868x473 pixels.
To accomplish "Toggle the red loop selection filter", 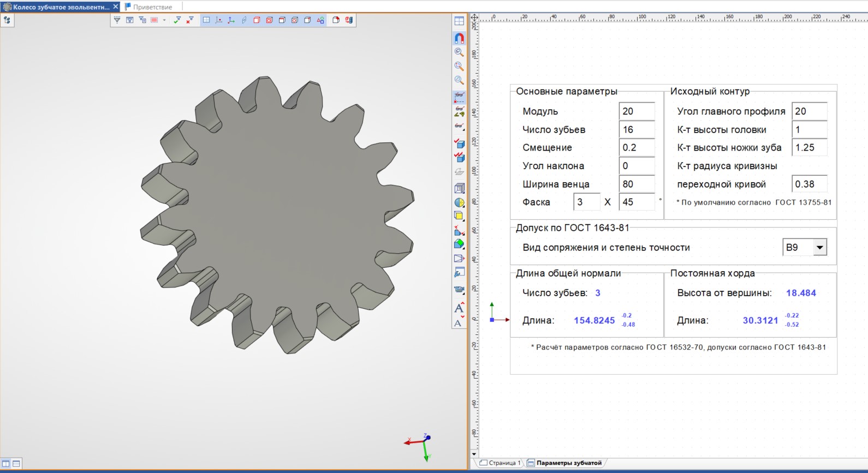I will tap(269, 20).
